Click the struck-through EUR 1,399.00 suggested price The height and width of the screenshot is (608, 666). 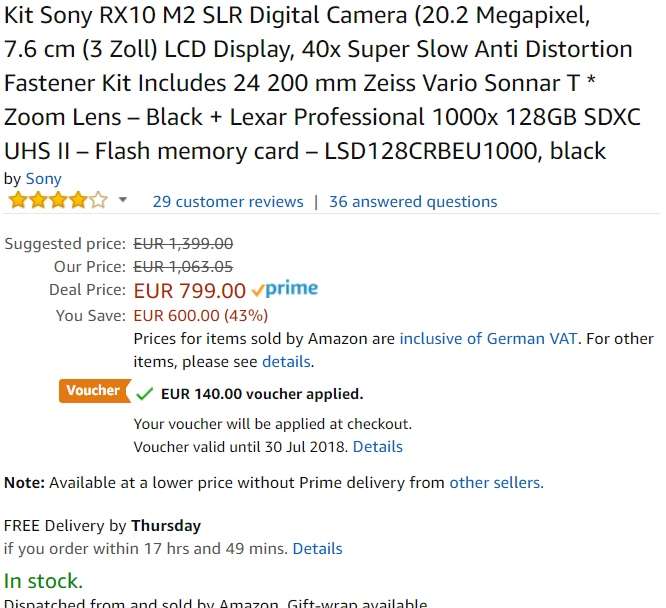click(x=183, y=243)
